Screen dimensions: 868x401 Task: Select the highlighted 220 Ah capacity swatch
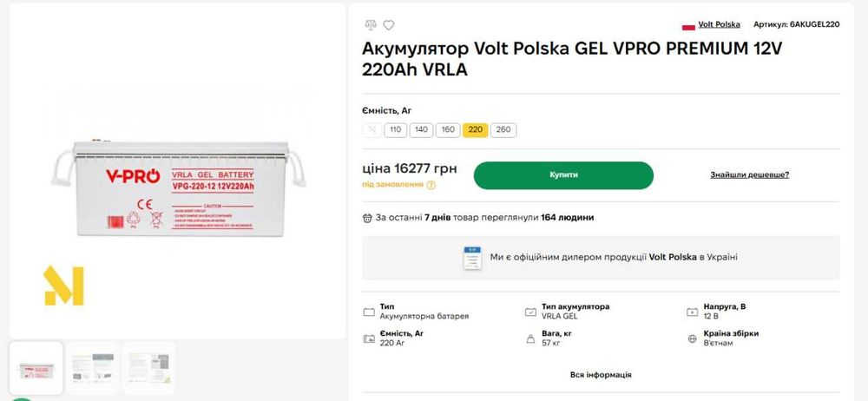[x=475, y=130]
